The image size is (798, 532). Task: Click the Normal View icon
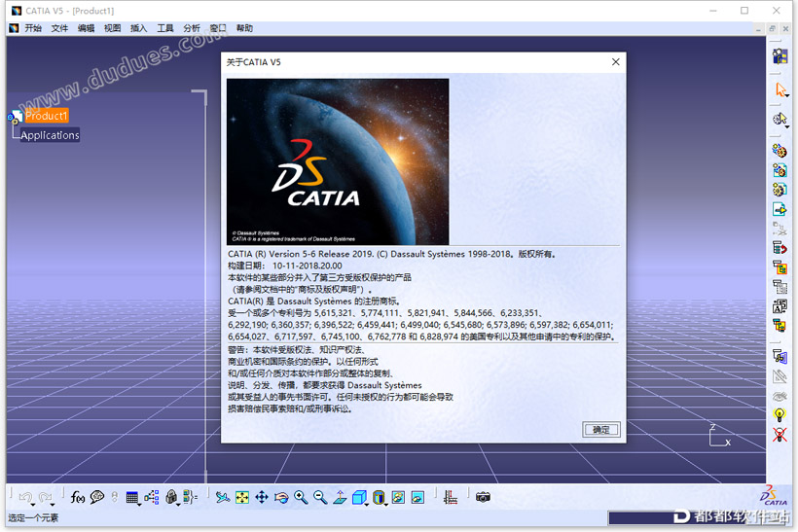(x=340, y=497)
